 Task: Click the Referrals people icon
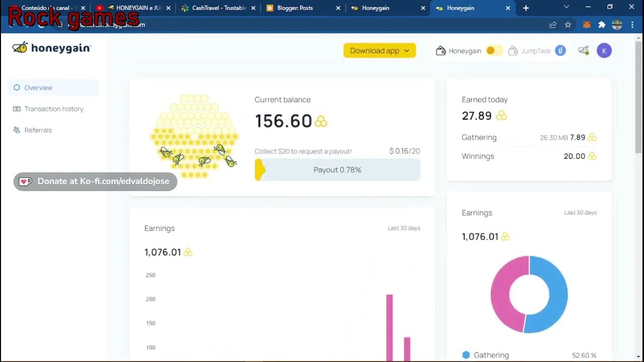pos(17,130)
